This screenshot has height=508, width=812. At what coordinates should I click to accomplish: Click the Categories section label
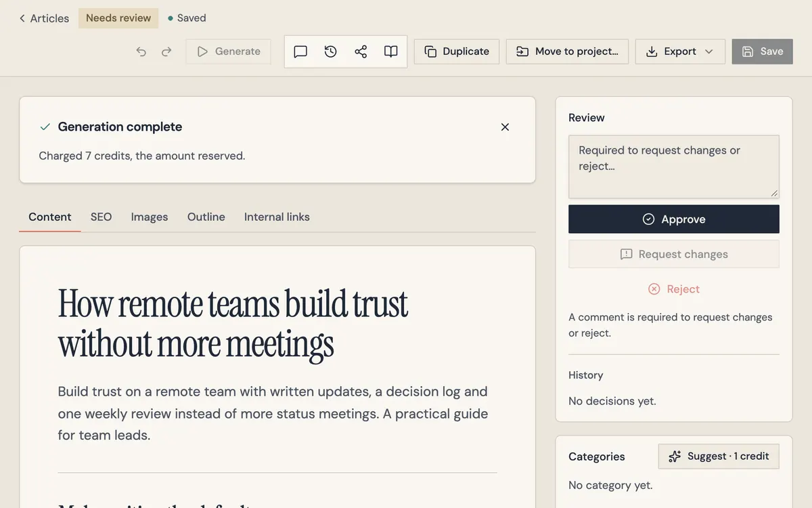(597, 457)
